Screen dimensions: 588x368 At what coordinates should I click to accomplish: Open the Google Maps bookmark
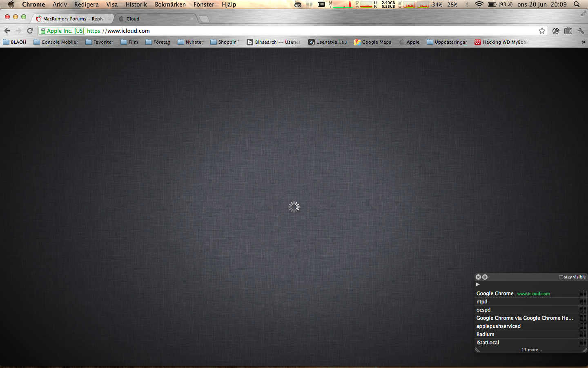(372, 42)
